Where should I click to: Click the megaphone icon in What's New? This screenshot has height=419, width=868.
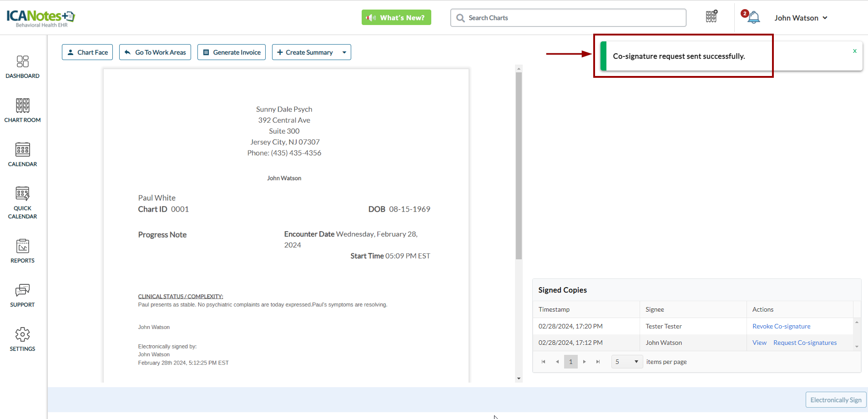point(371,18)
